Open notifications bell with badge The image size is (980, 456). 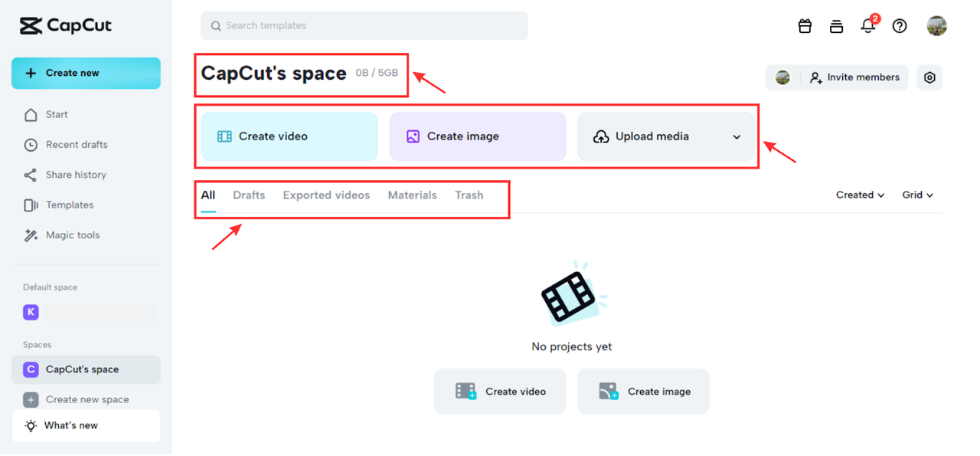pyautogui.click(x=868, y=25)
